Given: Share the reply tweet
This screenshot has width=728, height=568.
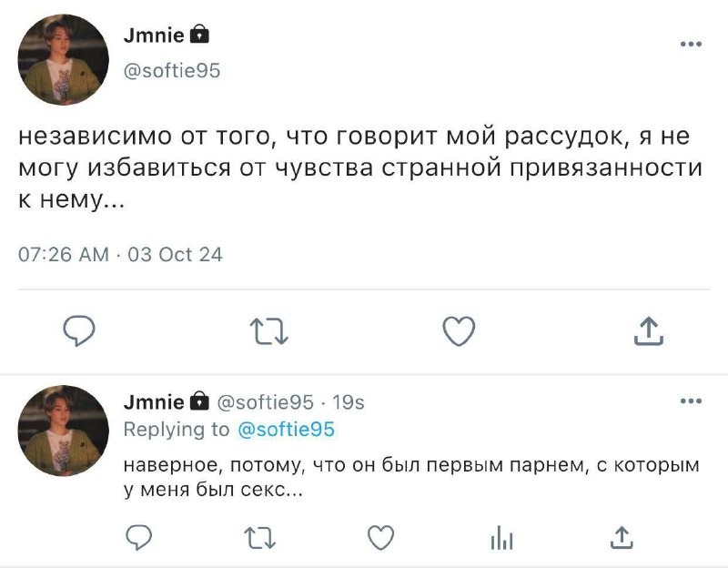Looking at the screenshot, I should click(622, 537).
